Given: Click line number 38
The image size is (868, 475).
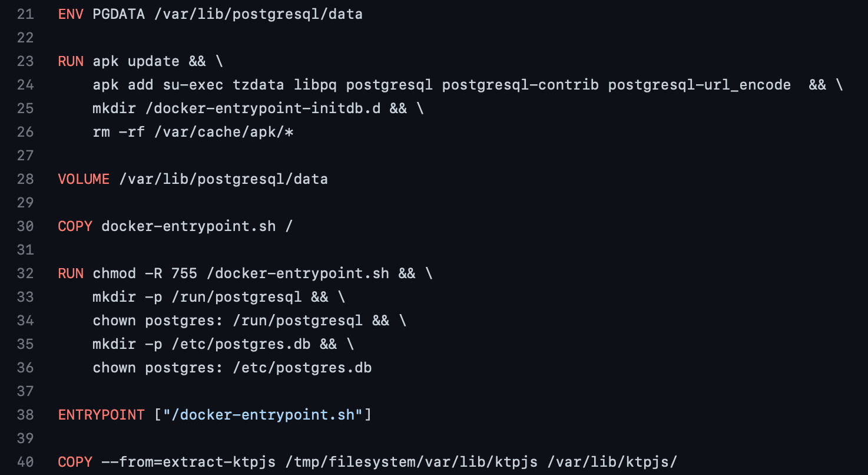Looking at the screenshot, I should pos(25,415).
